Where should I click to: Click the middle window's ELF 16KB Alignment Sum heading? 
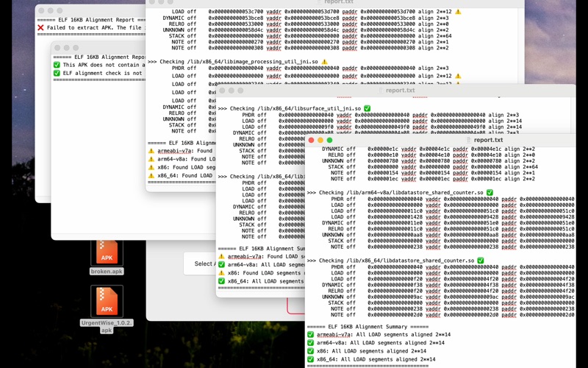pos(262,249)
